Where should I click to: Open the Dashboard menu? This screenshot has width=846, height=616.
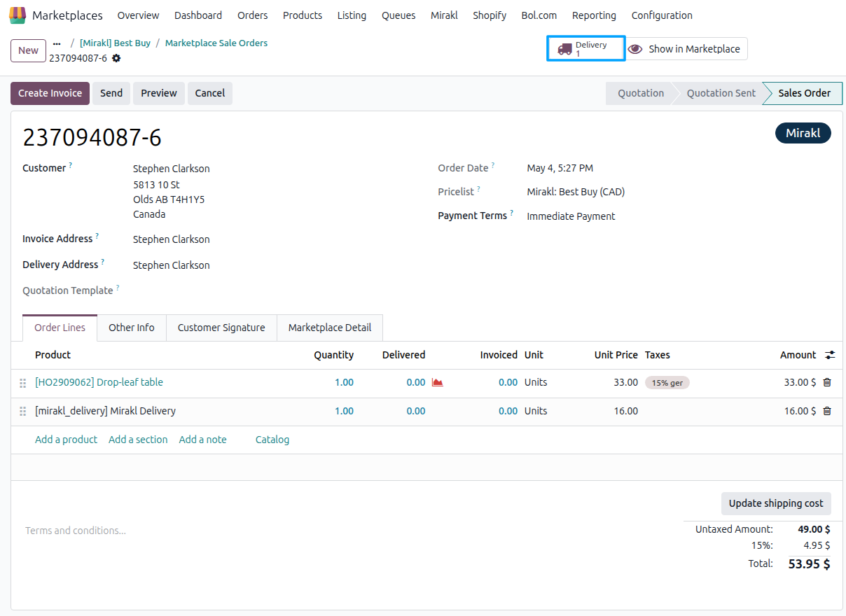click(x=198, y=15)
